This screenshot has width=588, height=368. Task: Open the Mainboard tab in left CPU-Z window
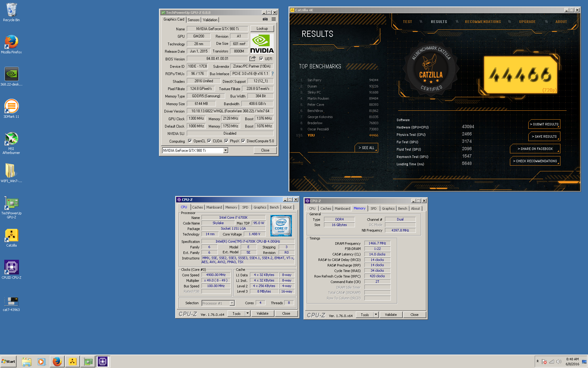[x=214, y=207]
